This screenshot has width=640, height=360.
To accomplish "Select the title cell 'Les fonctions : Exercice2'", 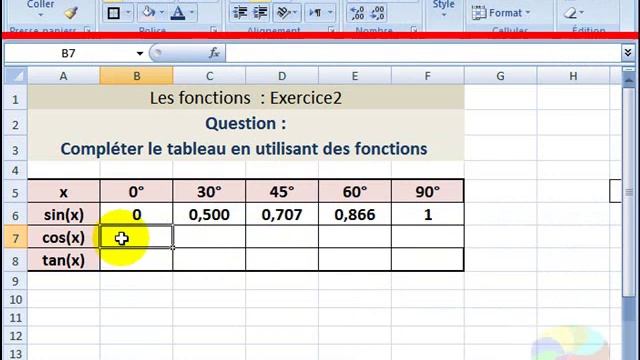I will [x=246, y=98].
